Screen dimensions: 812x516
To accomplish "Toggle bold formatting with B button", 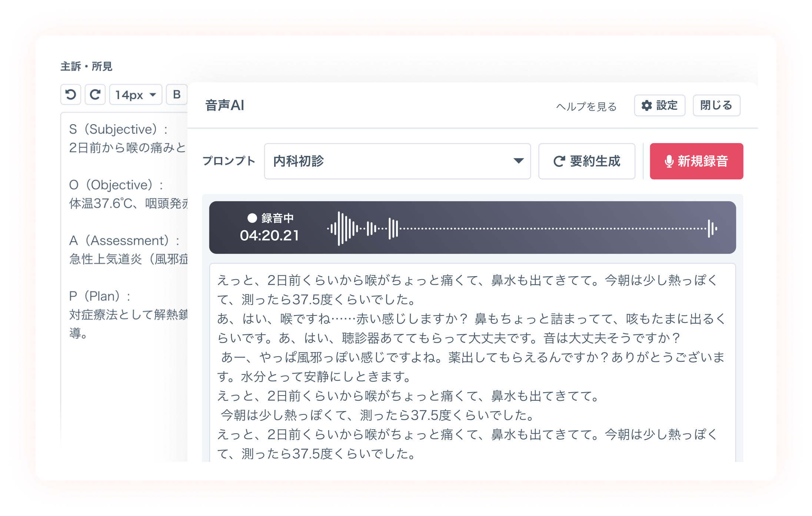I will 177,95.
